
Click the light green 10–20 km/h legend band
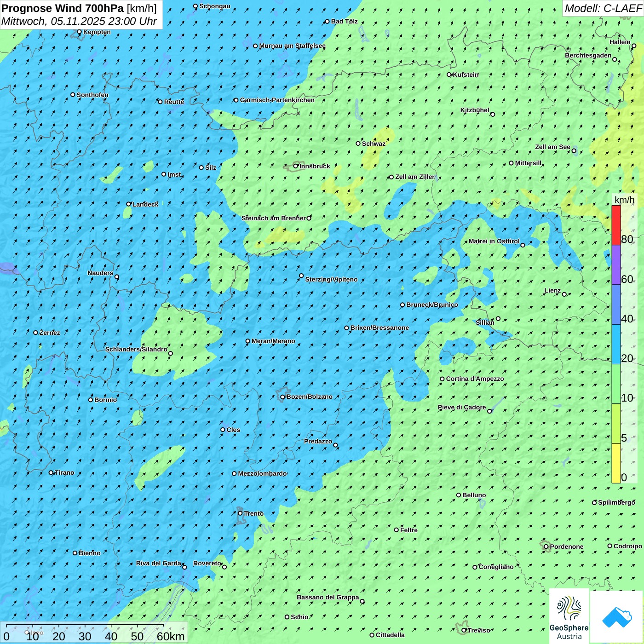coord(616,384)
